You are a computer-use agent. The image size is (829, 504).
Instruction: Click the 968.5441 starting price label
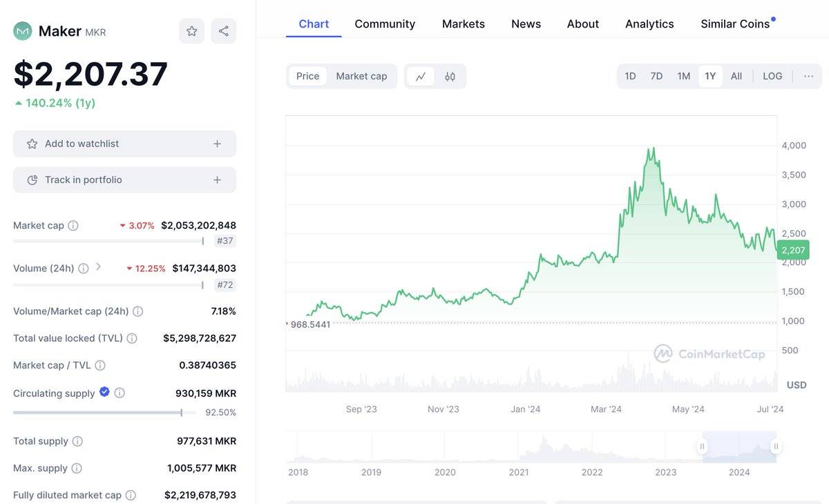[x=309, y=324]
